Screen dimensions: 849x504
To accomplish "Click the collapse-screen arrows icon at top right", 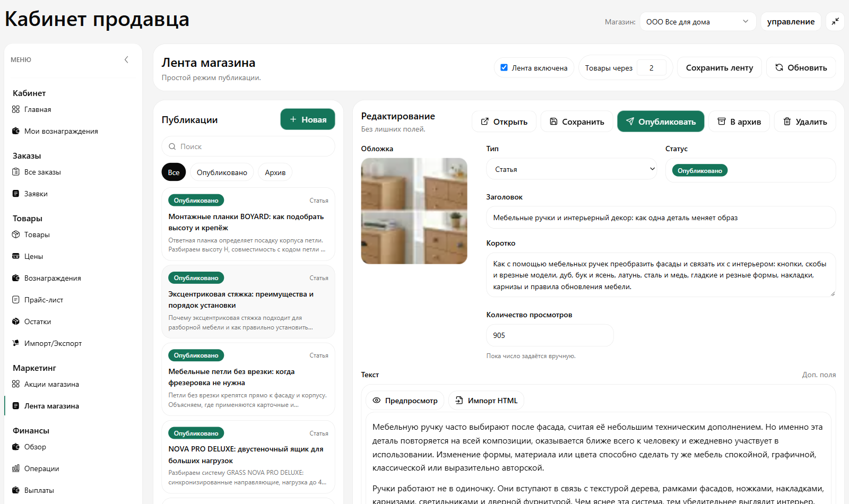I will pyautogui.click(x=835, y=21).
